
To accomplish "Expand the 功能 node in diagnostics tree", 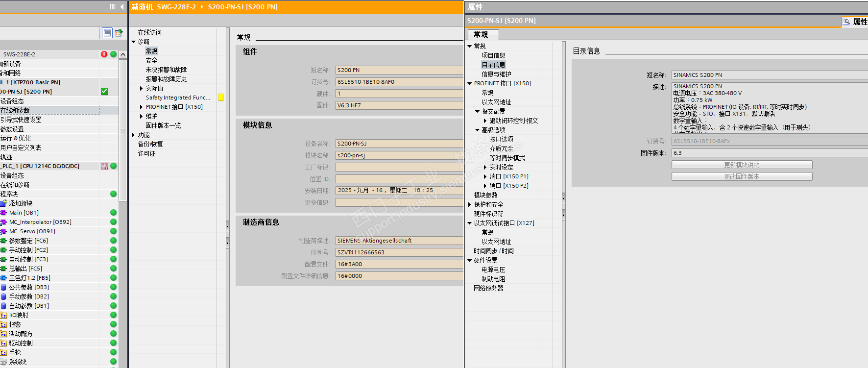I will [133, 135].
